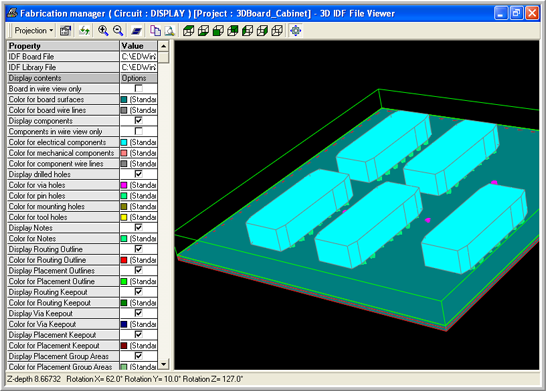Switch to top-face cube view
The height and width of the screenshot is (391, 546).
click(x=189, y=31)
